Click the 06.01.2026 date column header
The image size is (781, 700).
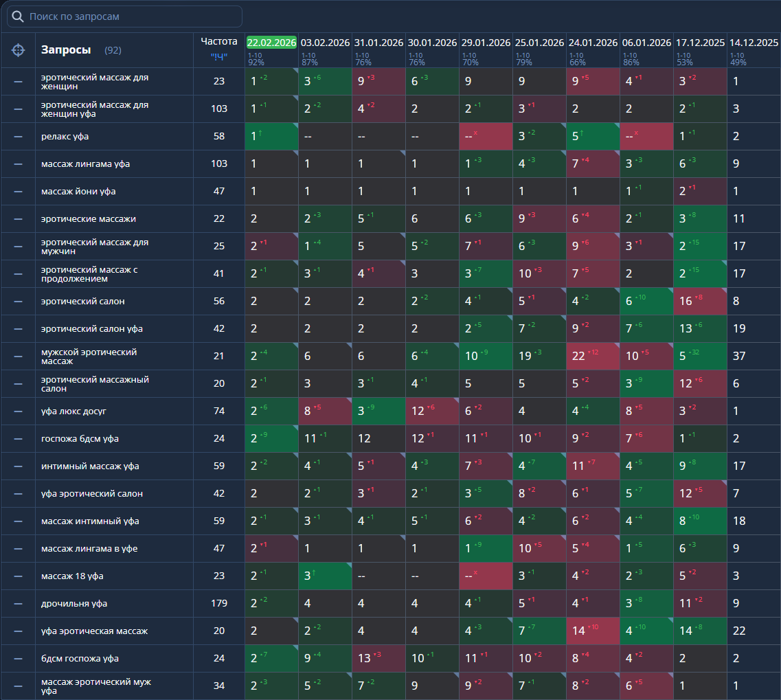pyautogui.click(x=646, y=43)
